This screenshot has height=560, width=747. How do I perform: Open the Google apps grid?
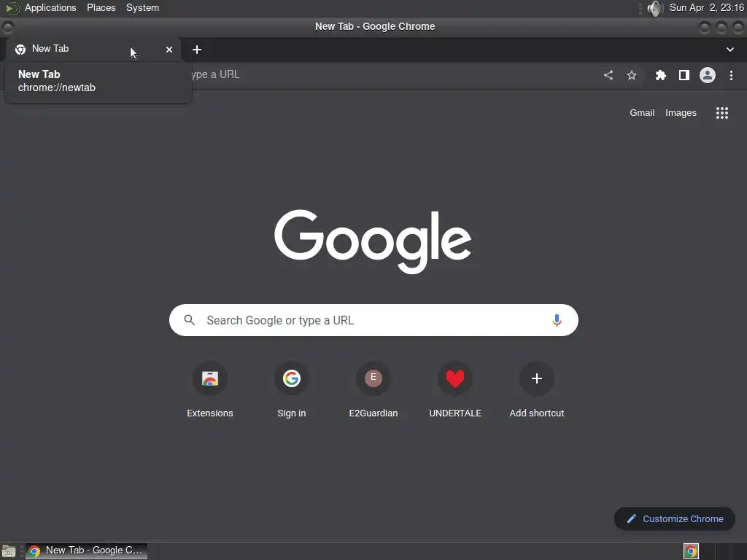tap(722, 113)
